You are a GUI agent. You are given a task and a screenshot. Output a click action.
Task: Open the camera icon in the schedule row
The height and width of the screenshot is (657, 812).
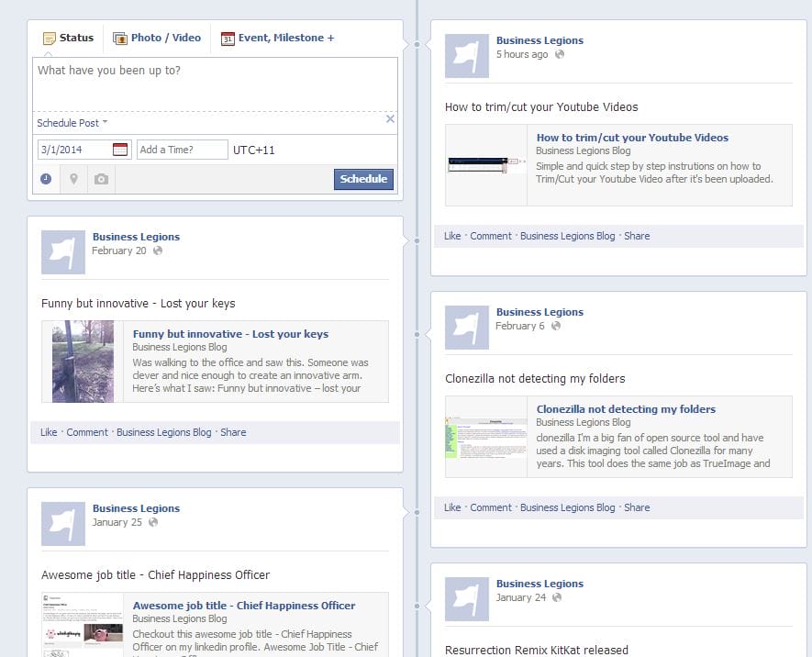coord(102,178)
